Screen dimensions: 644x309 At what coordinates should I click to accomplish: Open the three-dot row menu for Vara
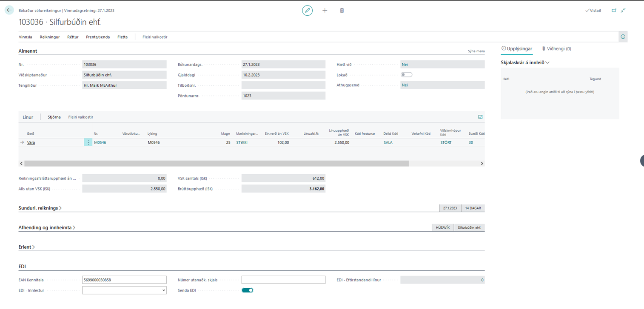tap(88, 142)
